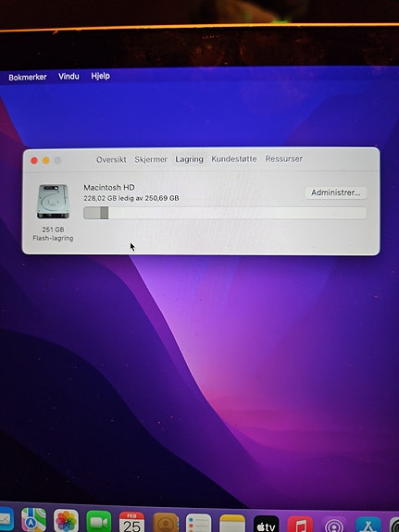
Task: Open the Maps app in the Dock
Action: click(33, 519)
